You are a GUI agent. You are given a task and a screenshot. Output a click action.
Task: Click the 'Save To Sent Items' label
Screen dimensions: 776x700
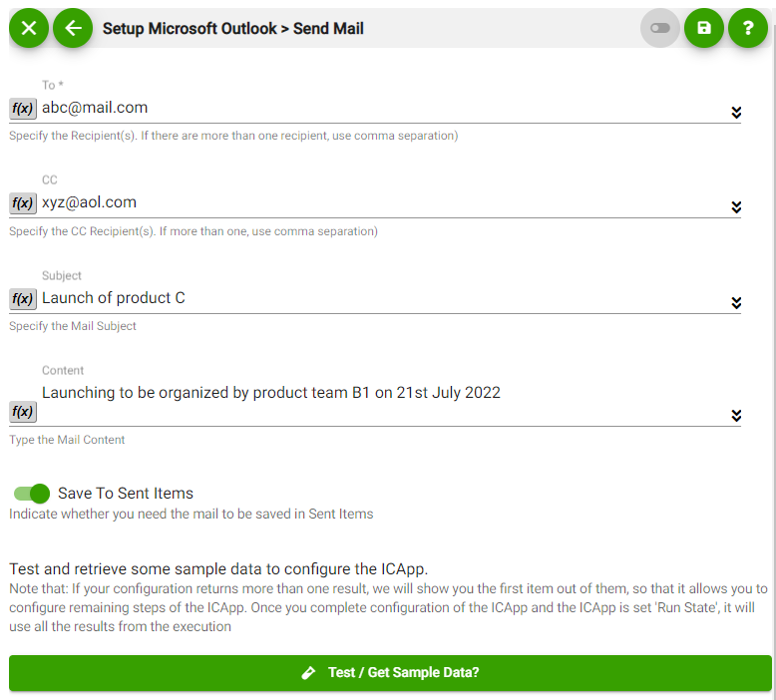pyautogui.click(x=126, y=494)
